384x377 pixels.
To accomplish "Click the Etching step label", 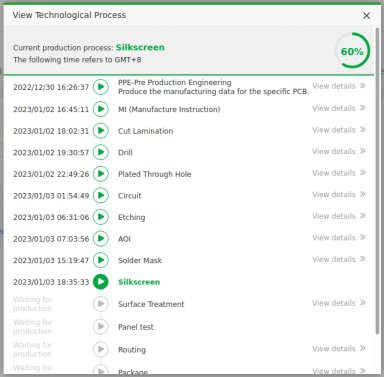I will 131,217.
